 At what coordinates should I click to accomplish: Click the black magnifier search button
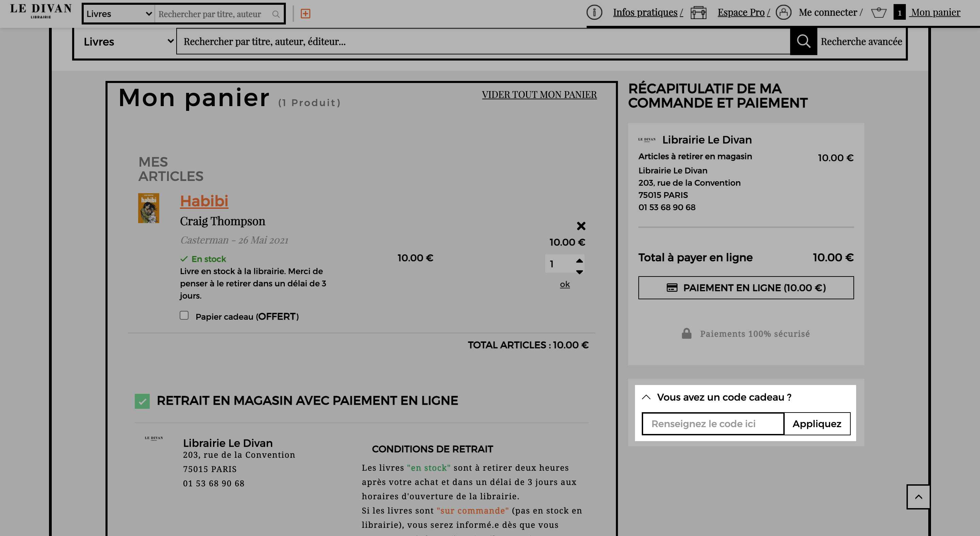[x=803, y=41]
